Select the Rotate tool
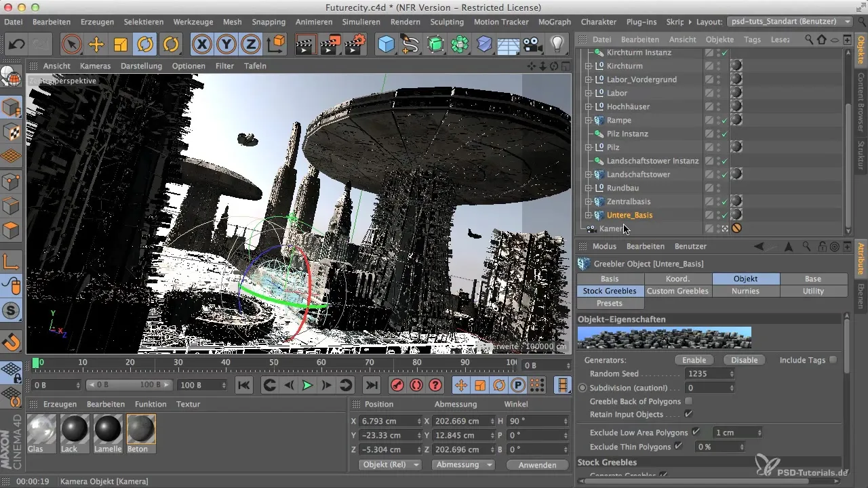Viewport: 868px width, 488px height. click(x=145, y=45)
